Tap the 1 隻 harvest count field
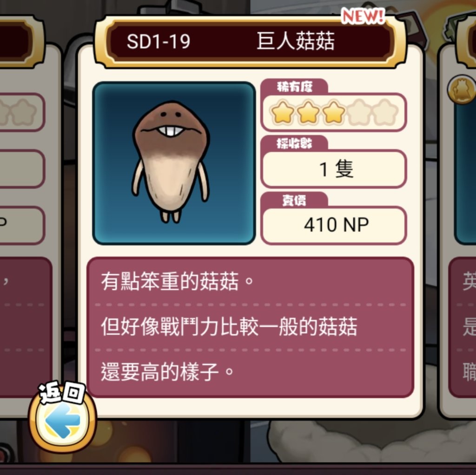Viewport: 476px width, 475px height. click(x=334, y=169)
